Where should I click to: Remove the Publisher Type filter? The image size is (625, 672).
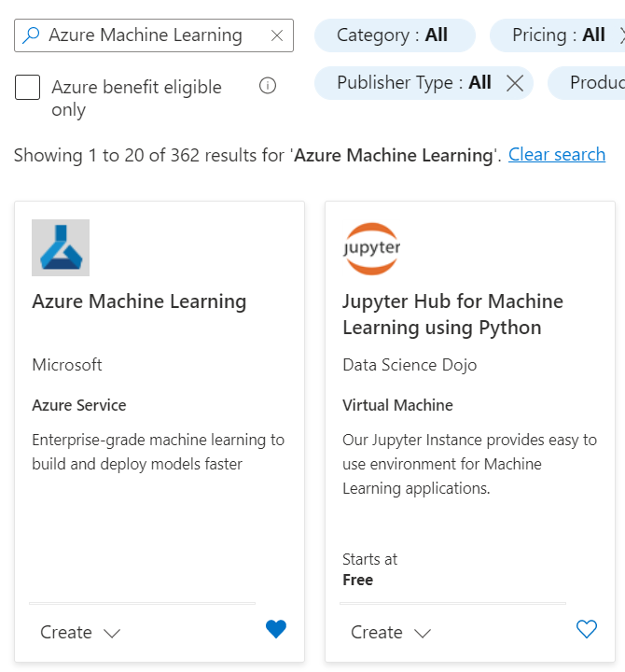514,83
